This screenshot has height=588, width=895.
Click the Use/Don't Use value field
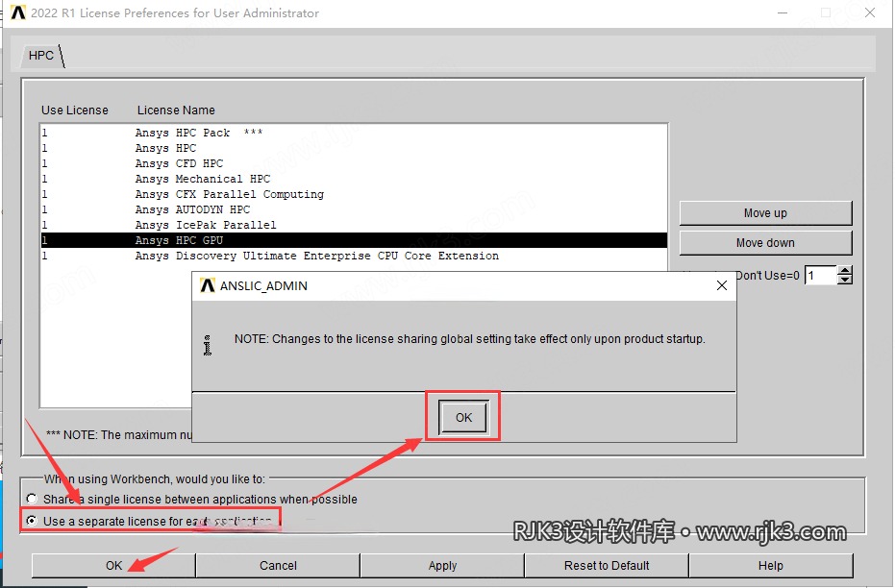[x=820, y=276]
